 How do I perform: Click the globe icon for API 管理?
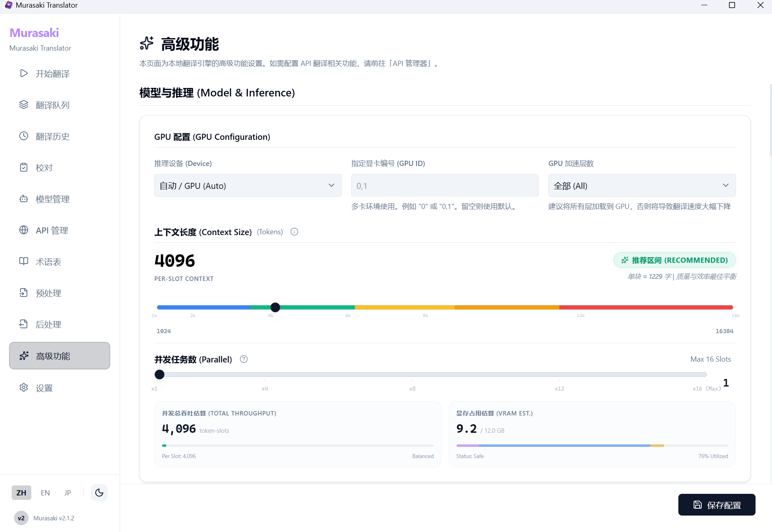[x=24, y=230]
